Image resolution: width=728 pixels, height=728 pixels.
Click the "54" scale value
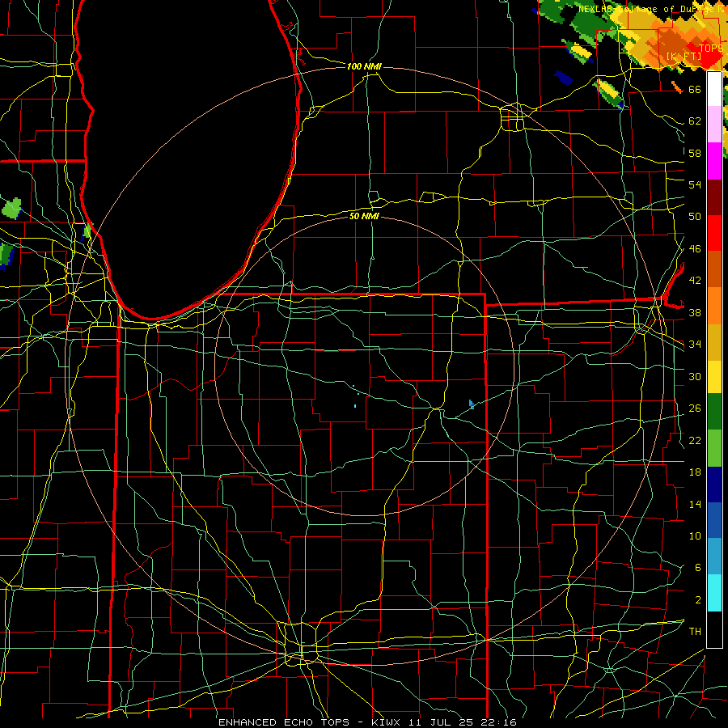coord(695,184)
